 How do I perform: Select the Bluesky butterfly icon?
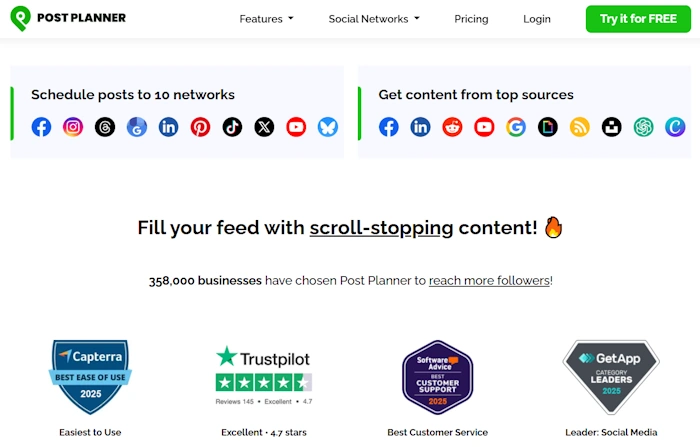point(328,127)
